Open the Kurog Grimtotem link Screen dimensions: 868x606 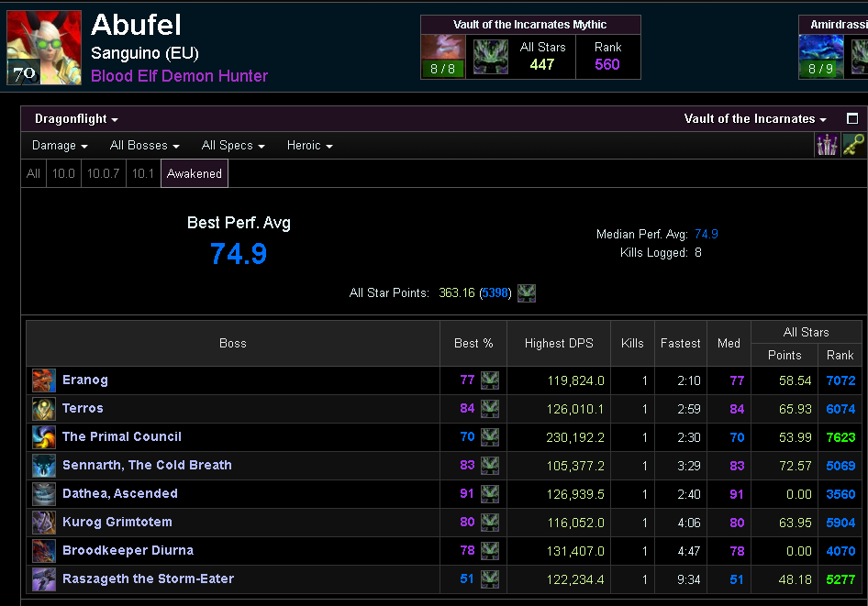117,522
